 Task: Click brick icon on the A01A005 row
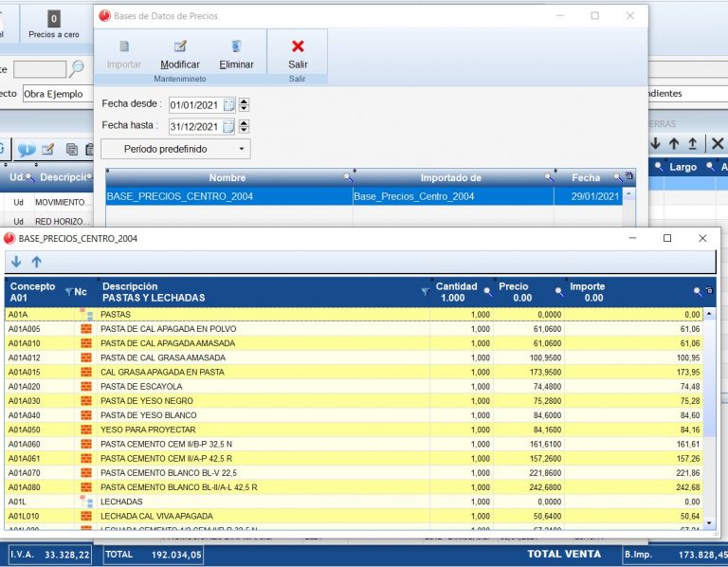click(x=86, y=329)
